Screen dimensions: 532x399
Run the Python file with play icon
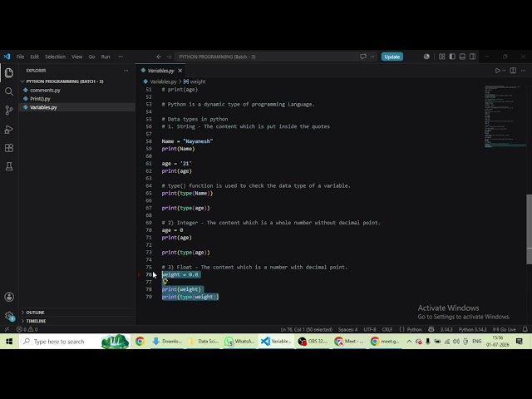[x=497, y=71]
